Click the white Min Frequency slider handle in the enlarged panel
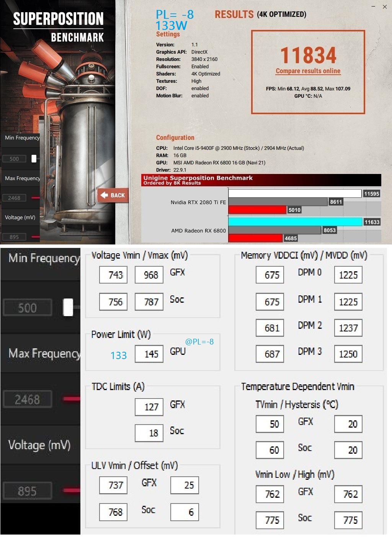The image size is (392, 538). pos(68,307)
